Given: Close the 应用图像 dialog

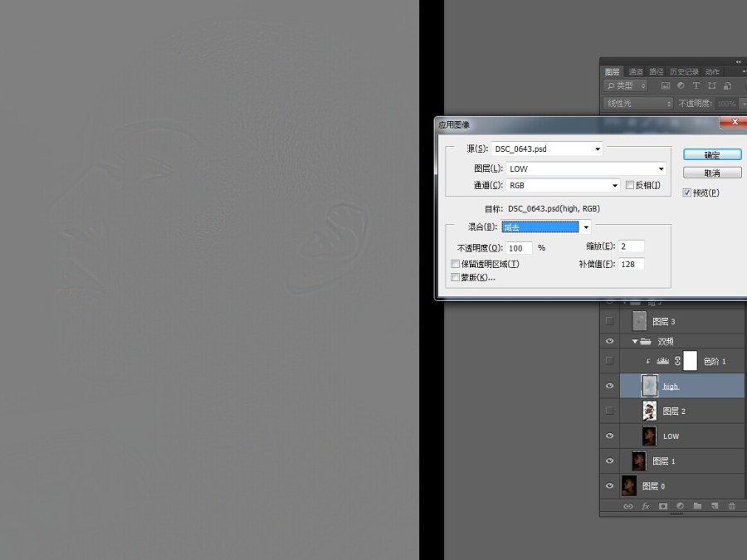Looking at the screenshot, I should coord(735,123).
